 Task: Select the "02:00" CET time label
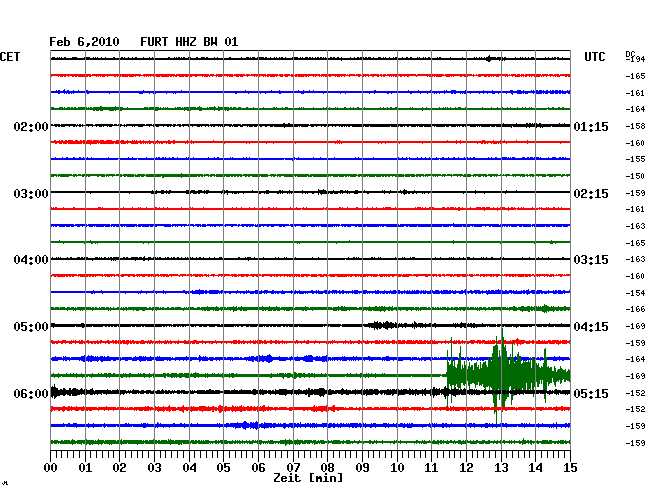[31, 126]
